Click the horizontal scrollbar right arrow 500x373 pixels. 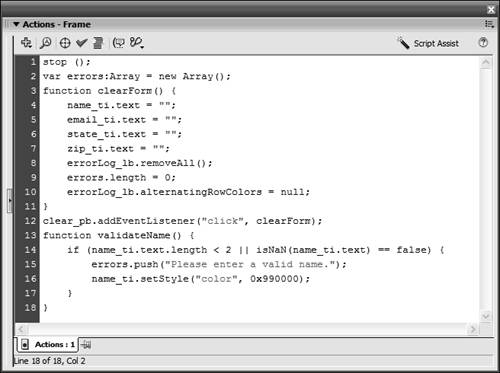473,329
